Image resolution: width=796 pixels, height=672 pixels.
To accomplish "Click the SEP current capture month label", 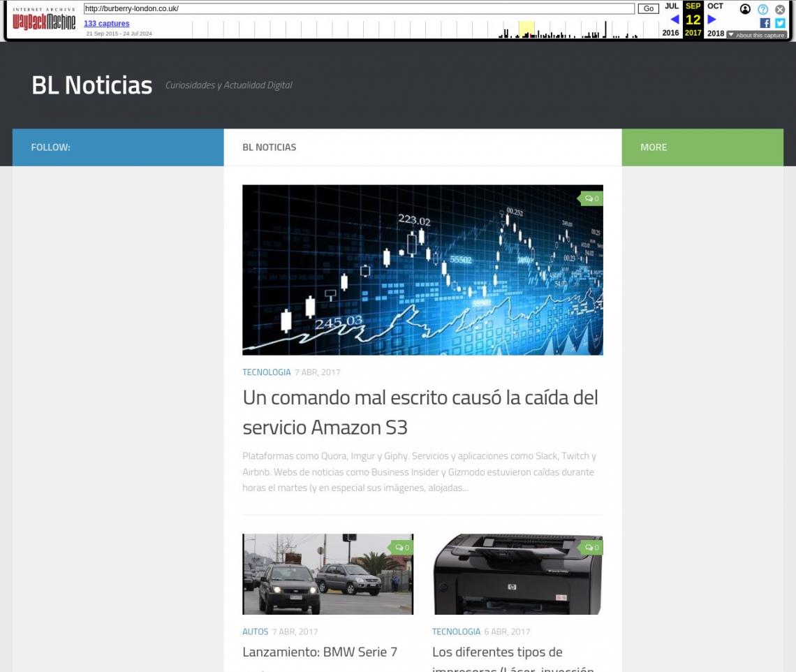I will 693,6.
